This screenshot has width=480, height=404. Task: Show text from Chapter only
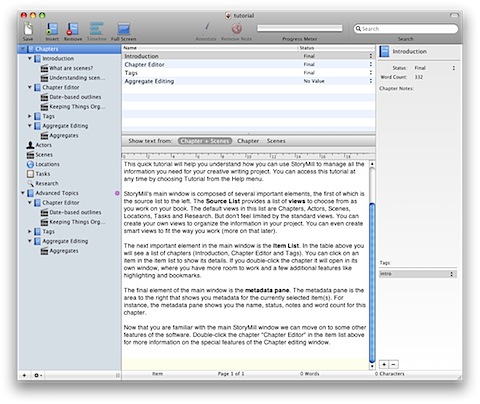point(248,141)
